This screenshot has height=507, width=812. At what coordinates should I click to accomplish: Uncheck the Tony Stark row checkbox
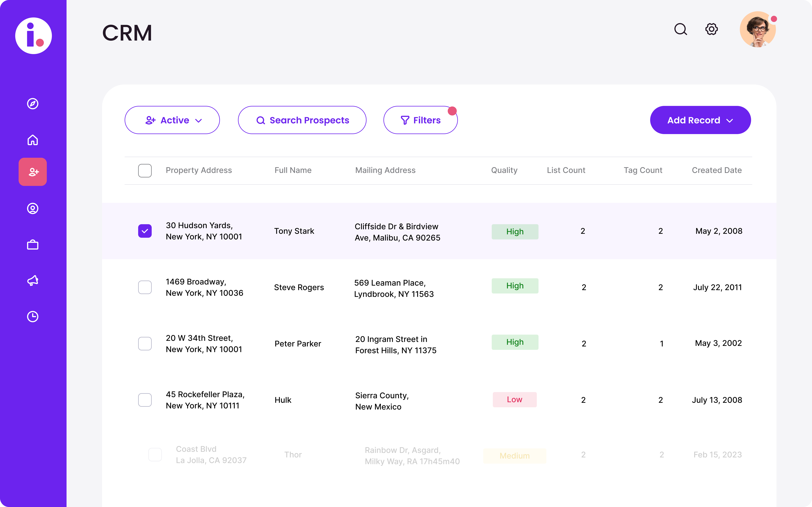pyautogui.click(x=145, y=231)
